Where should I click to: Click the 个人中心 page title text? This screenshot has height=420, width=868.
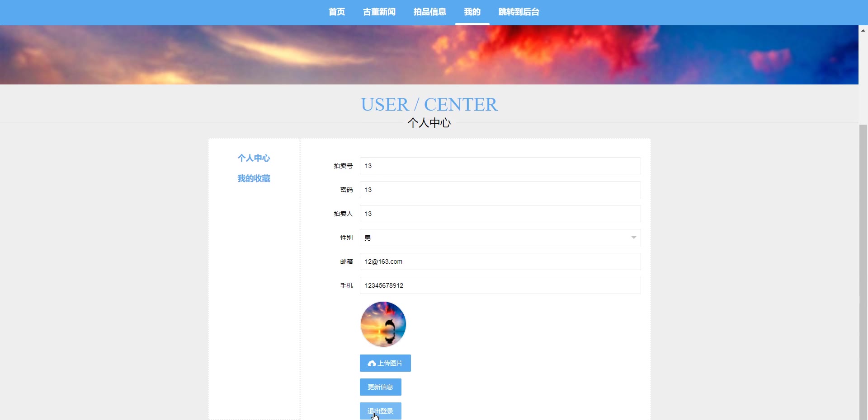coord(429,123)
